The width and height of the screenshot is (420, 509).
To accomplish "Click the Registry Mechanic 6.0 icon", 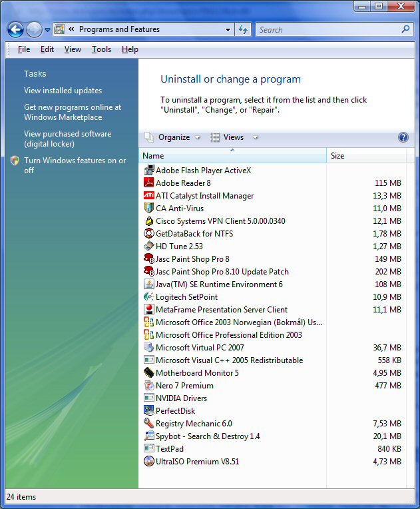I will click(149, 423).
